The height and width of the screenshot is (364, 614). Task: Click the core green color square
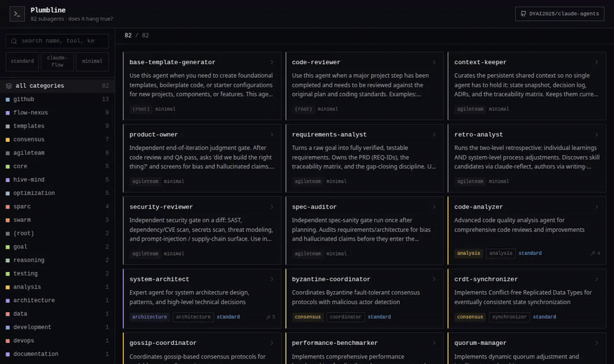(x=8, y=166)
